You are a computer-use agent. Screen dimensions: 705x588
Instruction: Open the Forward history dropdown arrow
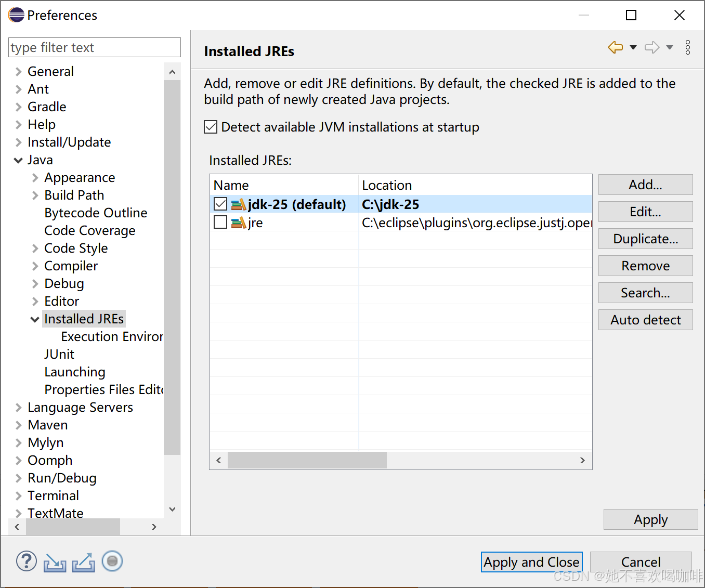point(670,47)
